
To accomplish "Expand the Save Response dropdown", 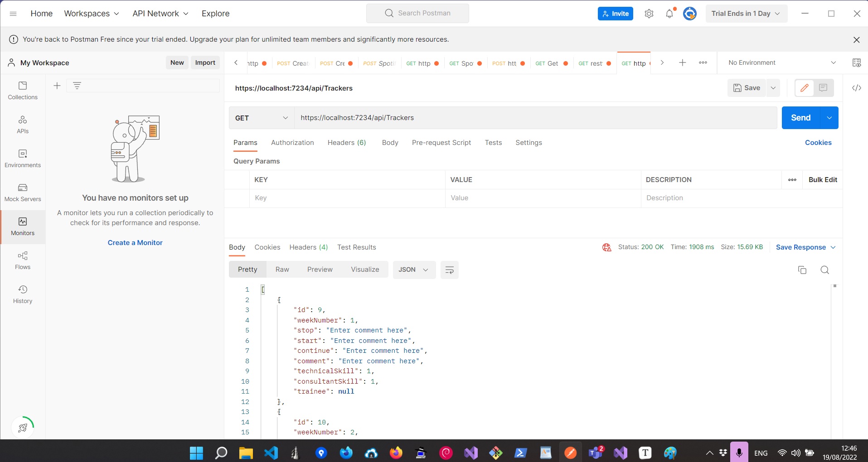I will (x=806, y=247).
